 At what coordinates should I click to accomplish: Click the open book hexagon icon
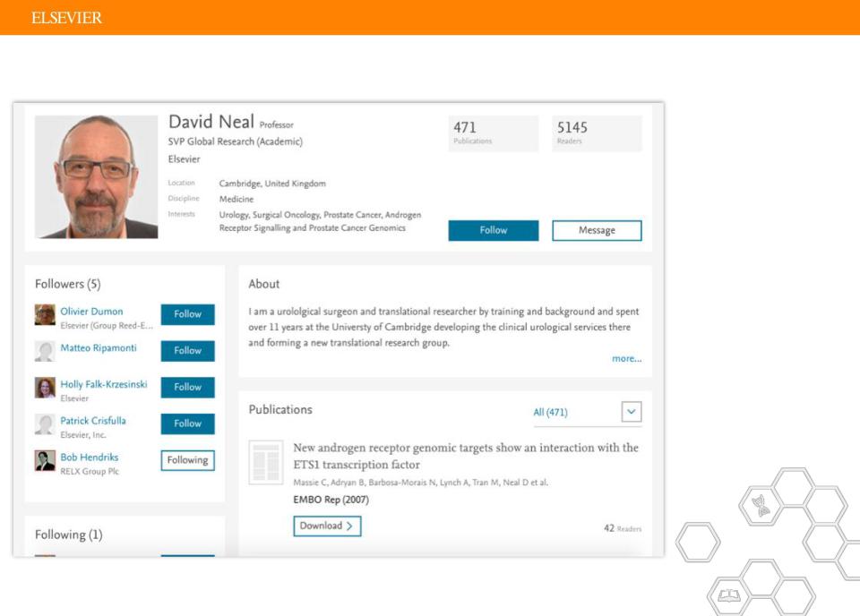(729, 595)
